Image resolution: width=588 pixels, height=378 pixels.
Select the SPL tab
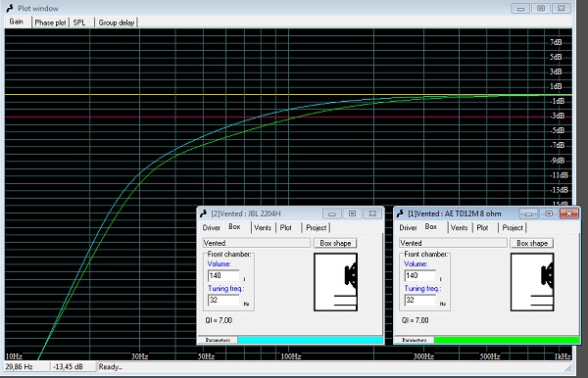coord(79,23)
